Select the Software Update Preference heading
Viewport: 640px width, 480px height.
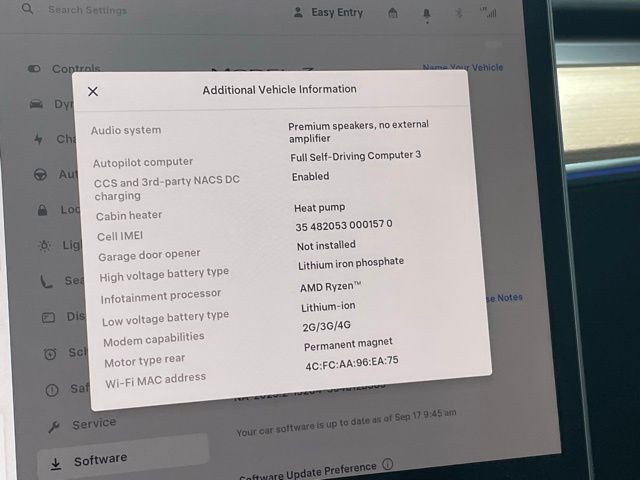(308, 472)
